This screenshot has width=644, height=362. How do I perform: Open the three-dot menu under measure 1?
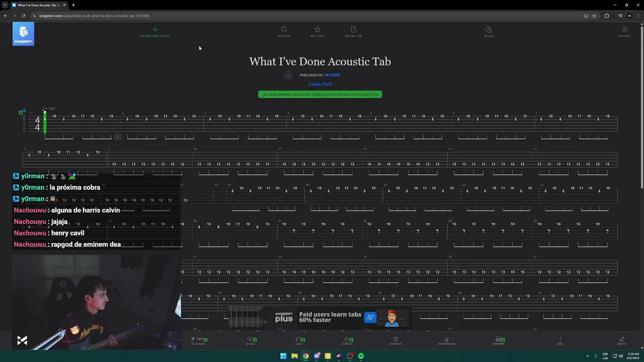[x=118, y=137]
